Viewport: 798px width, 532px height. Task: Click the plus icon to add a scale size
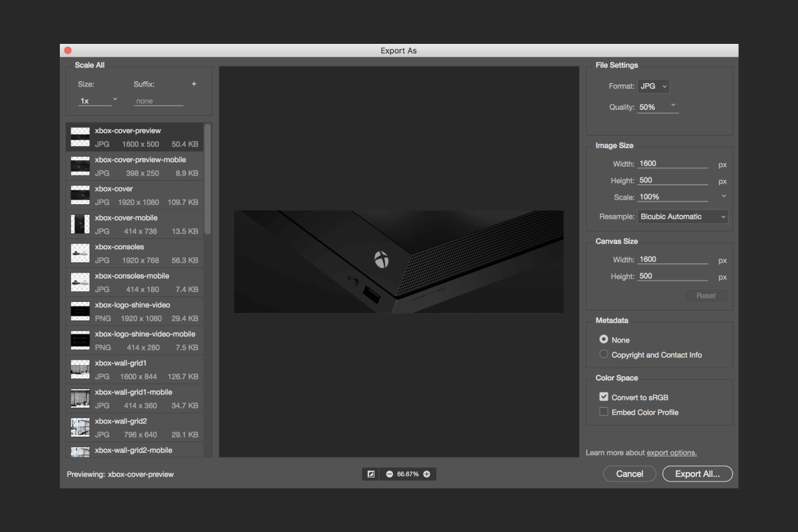click(x=194, y=84)
